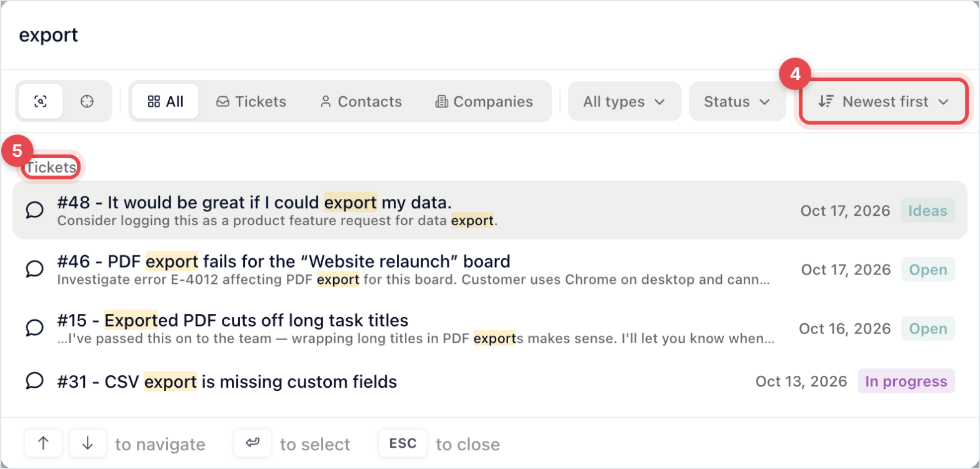980x469 pixels.
Task: Switch to the Contacts tab
Action: click(361, 101)
